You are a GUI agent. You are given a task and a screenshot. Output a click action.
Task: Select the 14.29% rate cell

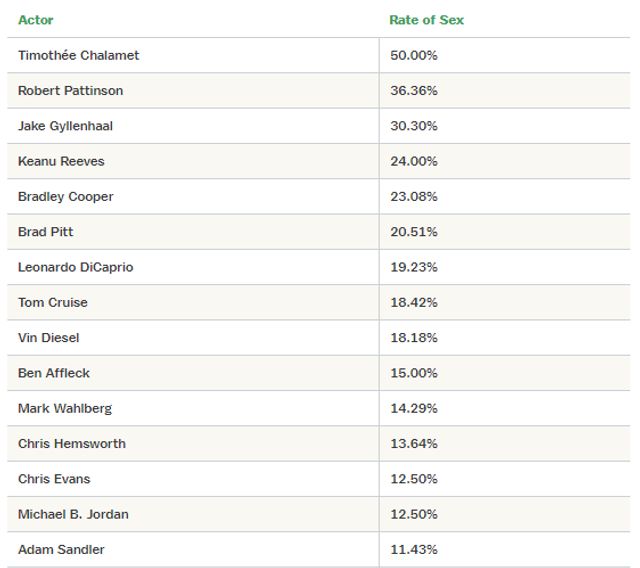click(x=413, y=408)
